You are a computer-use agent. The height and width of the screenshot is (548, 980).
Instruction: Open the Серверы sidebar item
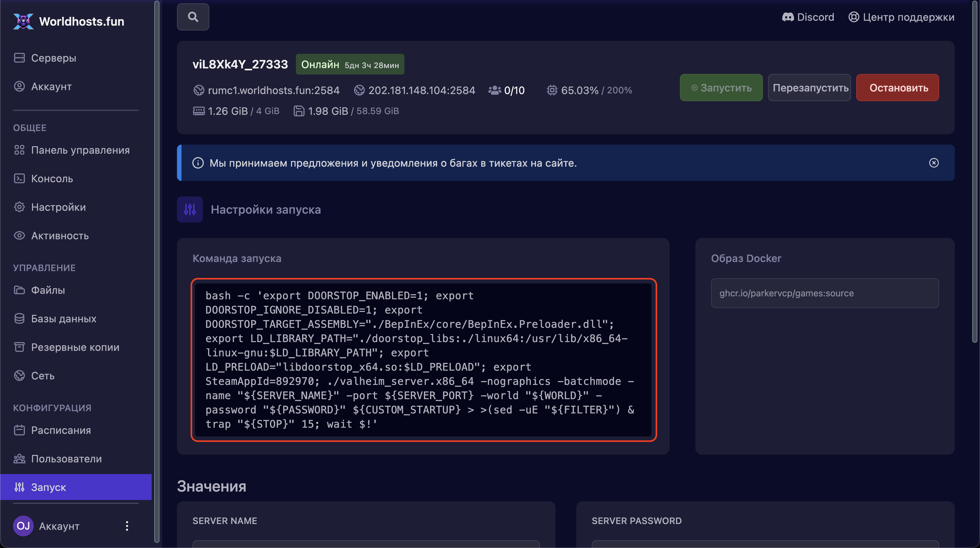click(x=53, y=58)
